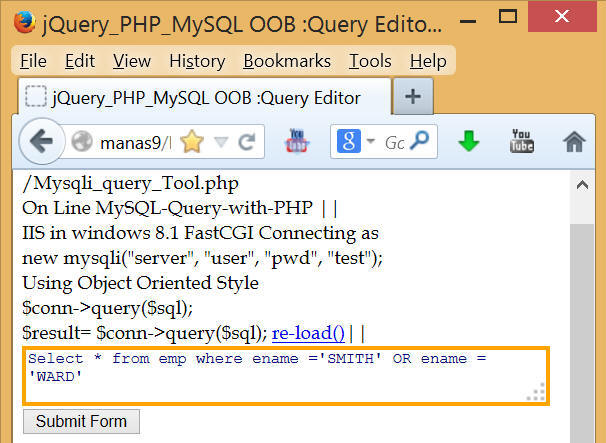Viewport: 606px width, 443px height.
Task: Go to the Firefox home page icon
Action: [x=574, y=142]
